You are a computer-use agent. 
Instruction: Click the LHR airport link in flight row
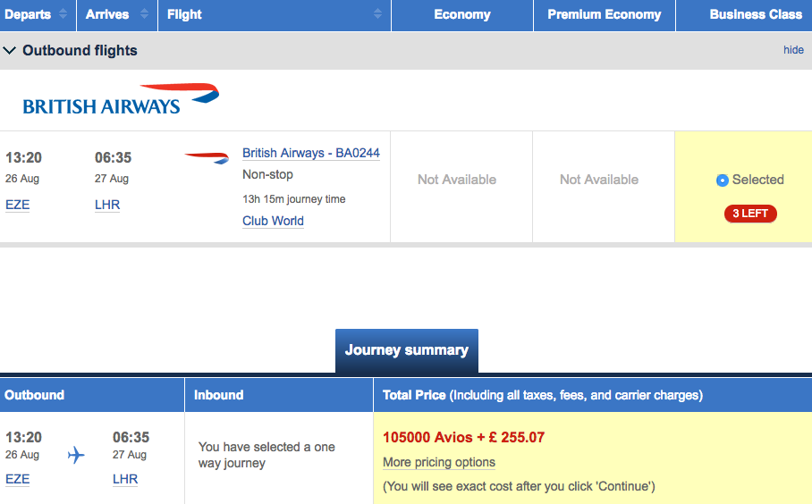pyautogui.click(x=107, y=205)
